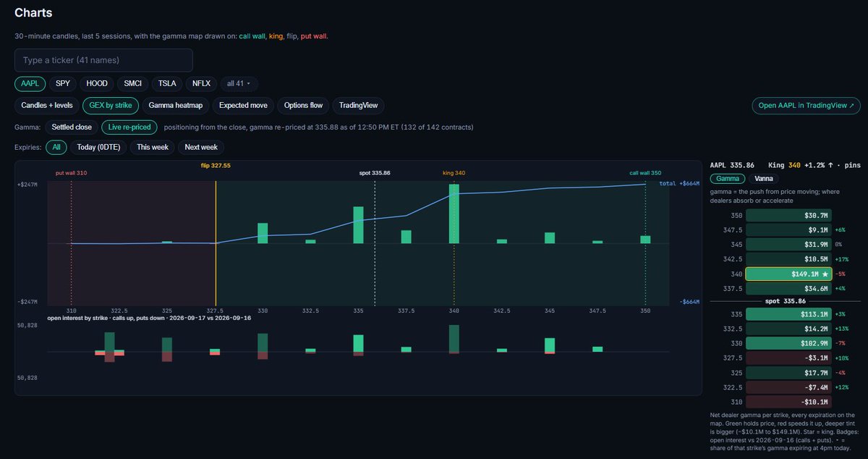868x459 pixels.
Task: Click the 'king 340' chart label
Action: pyautogui.click(x=454, y=173)
